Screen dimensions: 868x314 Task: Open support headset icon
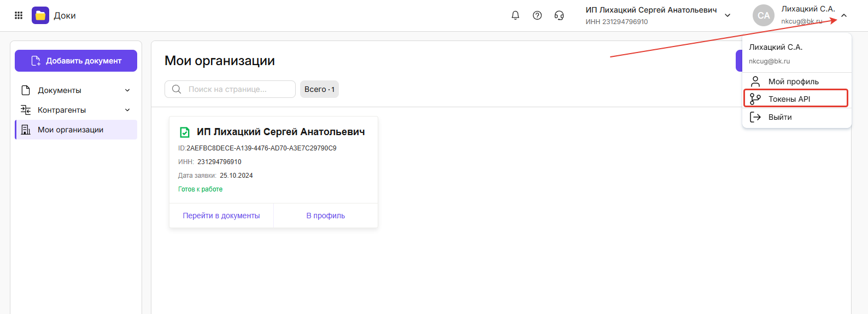559,15
